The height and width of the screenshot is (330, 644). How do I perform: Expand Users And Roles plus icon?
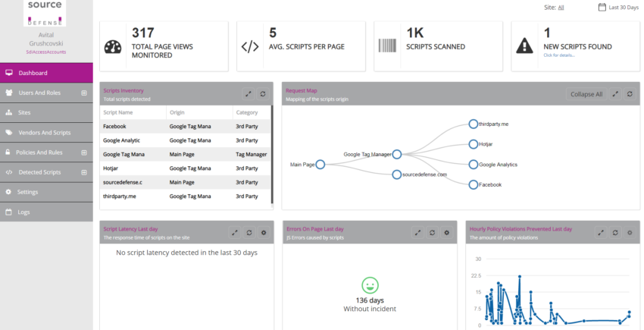[84, 93]
